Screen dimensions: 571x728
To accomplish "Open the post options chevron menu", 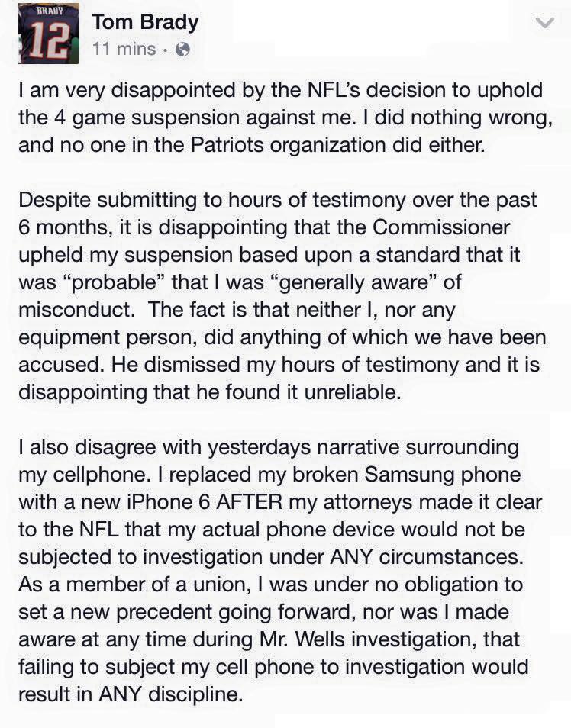I will pos(544,22).
